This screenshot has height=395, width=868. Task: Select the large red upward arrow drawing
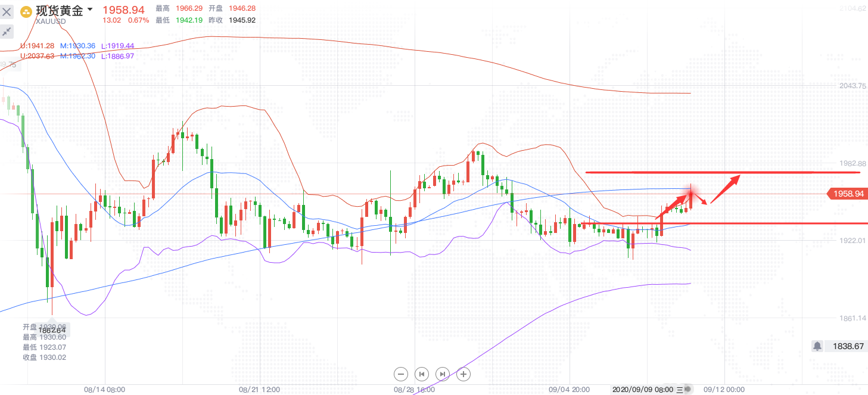[726, 187]
